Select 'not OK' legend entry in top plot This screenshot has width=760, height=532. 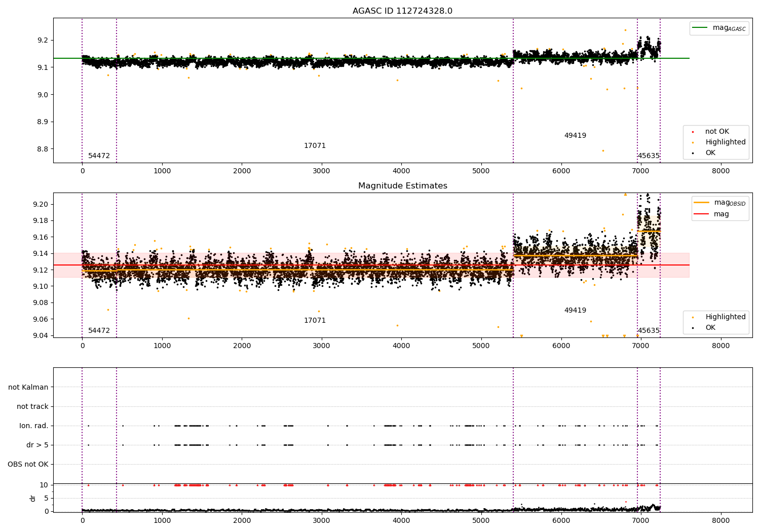(x=717, y=132)
